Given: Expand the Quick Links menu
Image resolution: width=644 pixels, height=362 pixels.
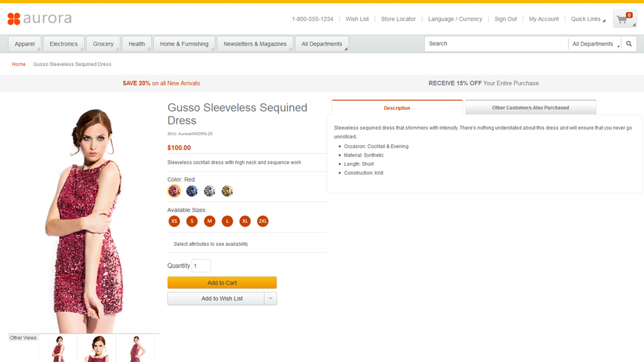Looking at the screenshot, I should click(x=588, y=19).
